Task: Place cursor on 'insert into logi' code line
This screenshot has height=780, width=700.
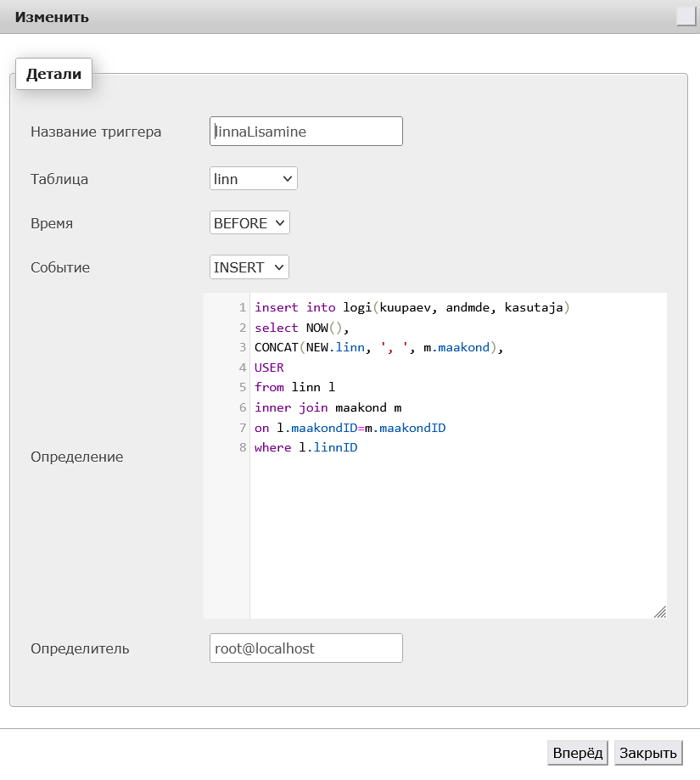Action: click(412, 307)
